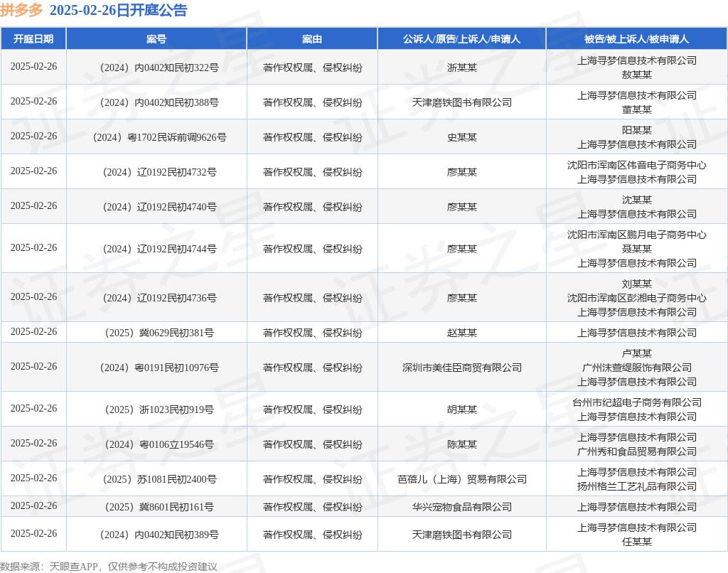Click case number 辽0192民初4740号
This screenshot has height=573, width=728.
159,207
